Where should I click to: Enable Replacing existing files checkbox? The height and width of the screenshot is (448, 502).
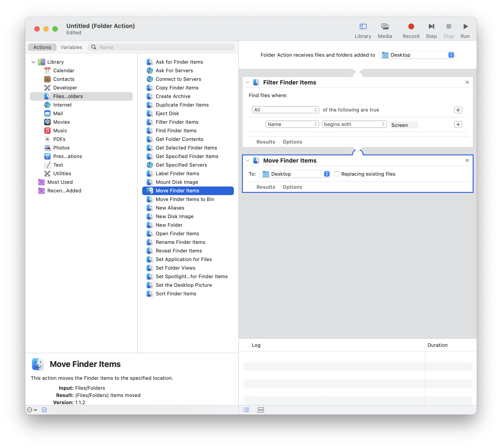point(336,174)
